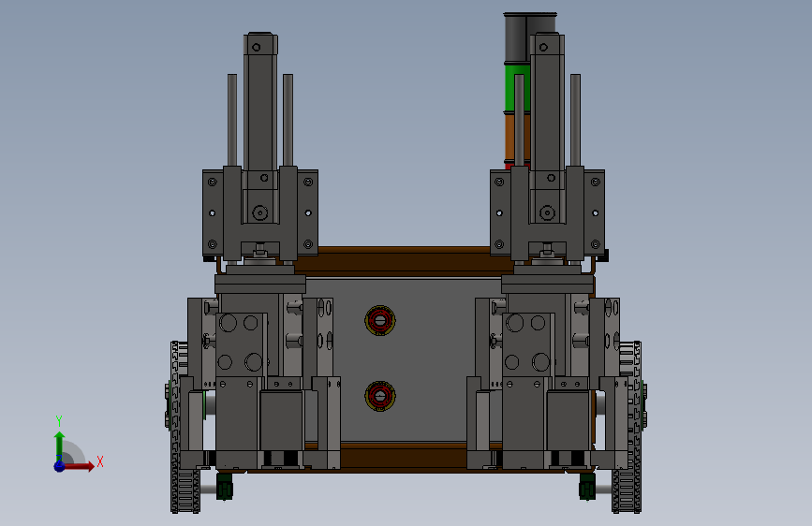
Task: Click the red X axis arrow of the triad
Action: [x=79, y=466]
